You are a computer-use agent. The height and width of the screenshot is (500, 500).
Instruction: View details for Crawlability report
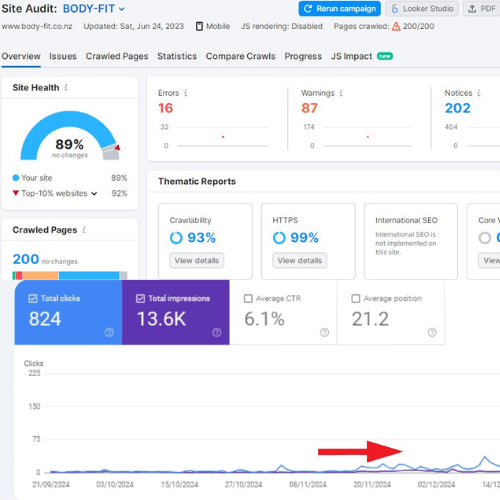(197, 261)
